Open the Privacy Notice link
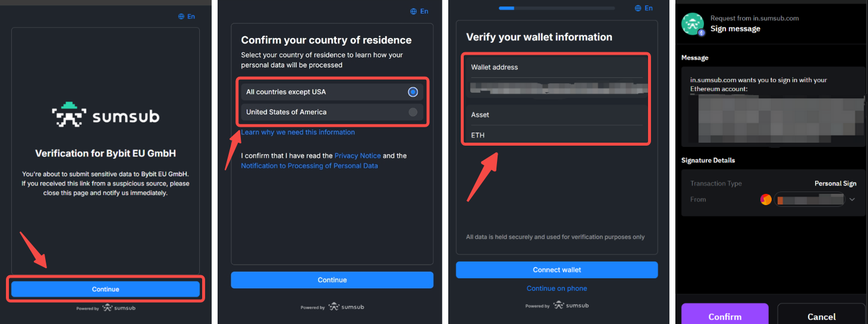 point(357,156)
